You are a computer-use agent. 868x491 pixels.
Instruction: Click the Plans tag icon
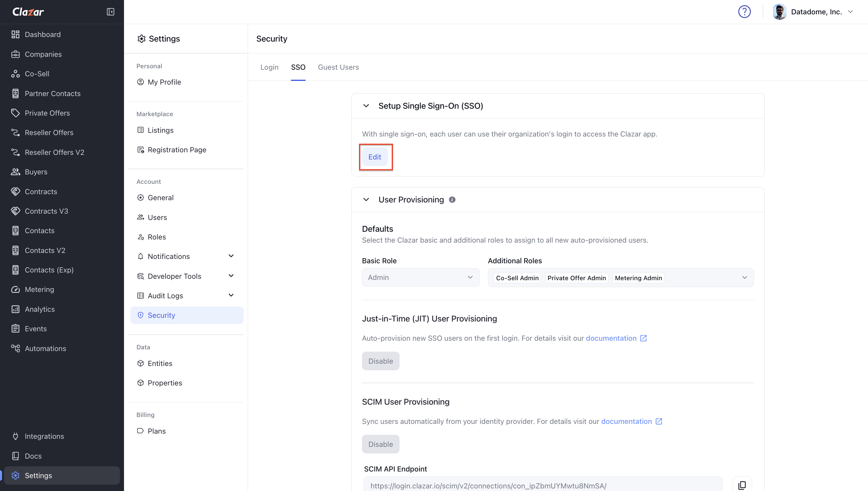140,431
